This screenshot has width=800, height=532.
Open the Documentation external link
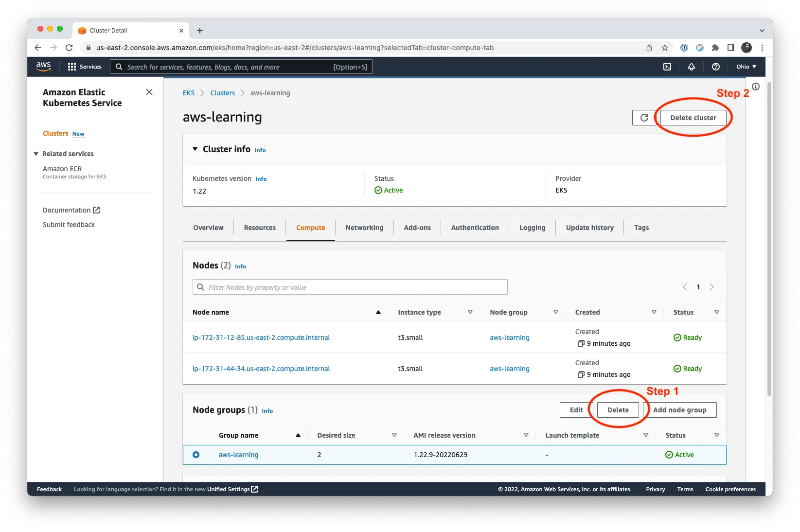pos(71,210)
